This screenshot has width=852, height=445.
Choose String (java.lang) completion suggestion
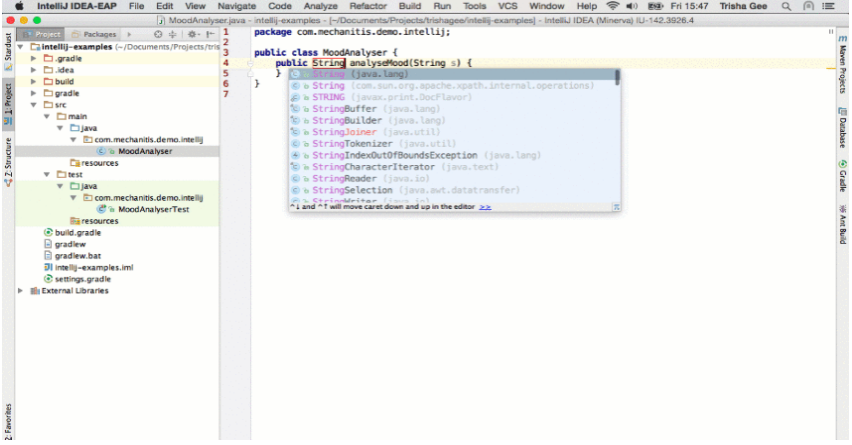pyautogui.click(x=453, y=74)
